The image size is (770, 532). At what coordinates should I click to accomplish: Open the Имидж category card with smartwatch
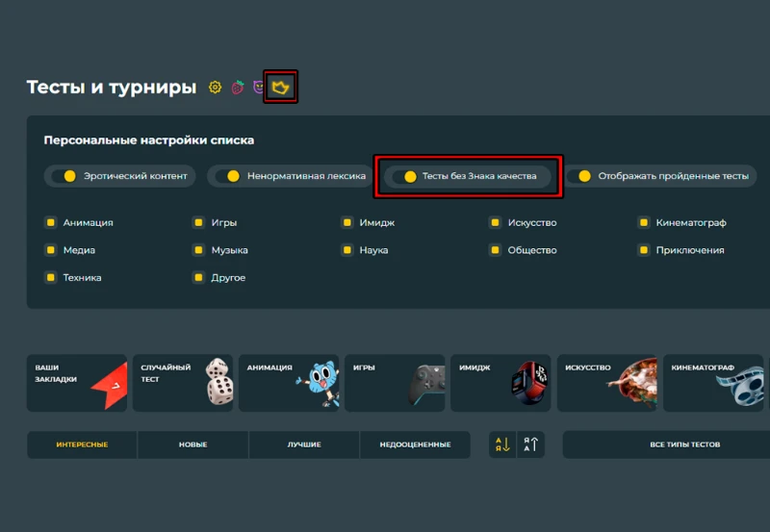tap(500, 383)
